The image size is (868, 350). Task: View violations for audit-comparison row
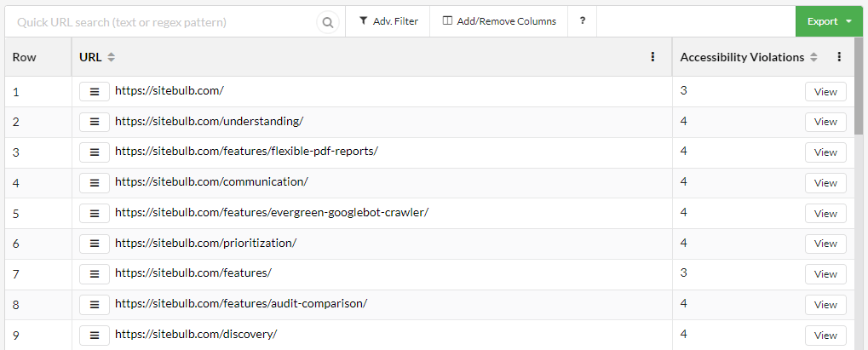pos(825,305)
